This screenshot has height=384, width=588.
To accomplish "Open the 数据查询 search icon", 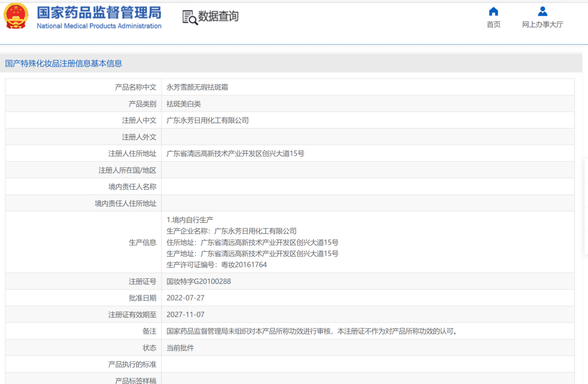I will point(190,17).
